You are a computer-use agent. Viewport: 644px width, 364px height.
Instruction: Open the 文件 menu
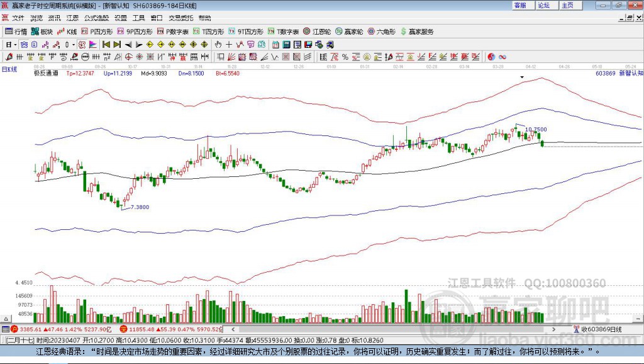(18, 18)
